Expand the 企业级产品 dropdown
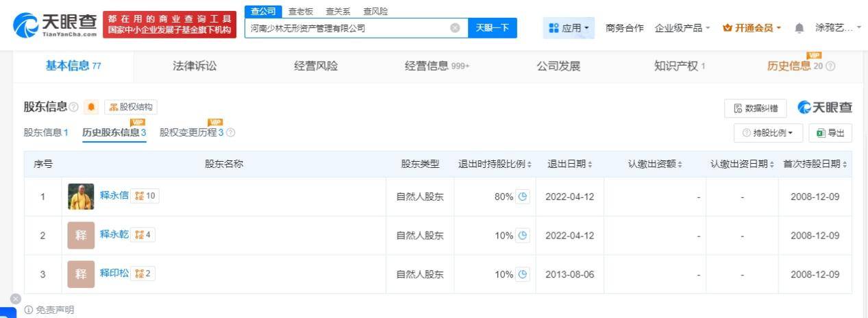868x318 pixels. (x=682, y=28)
